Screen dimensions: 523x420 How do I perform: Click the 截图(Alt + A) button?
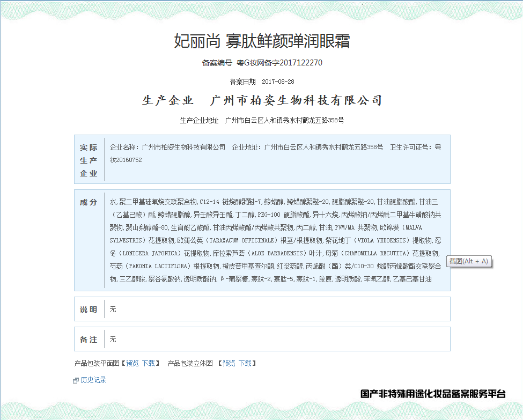click(469, 261)
